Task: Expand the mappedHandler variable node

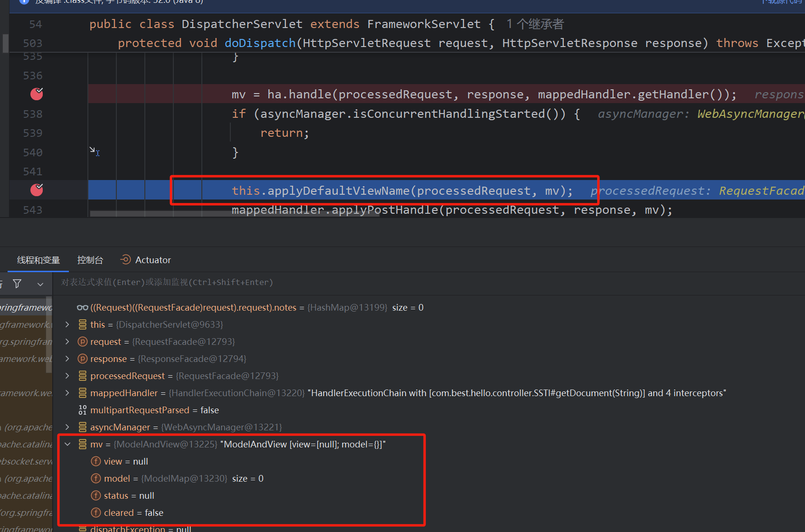Action: (x=67, y=393)
